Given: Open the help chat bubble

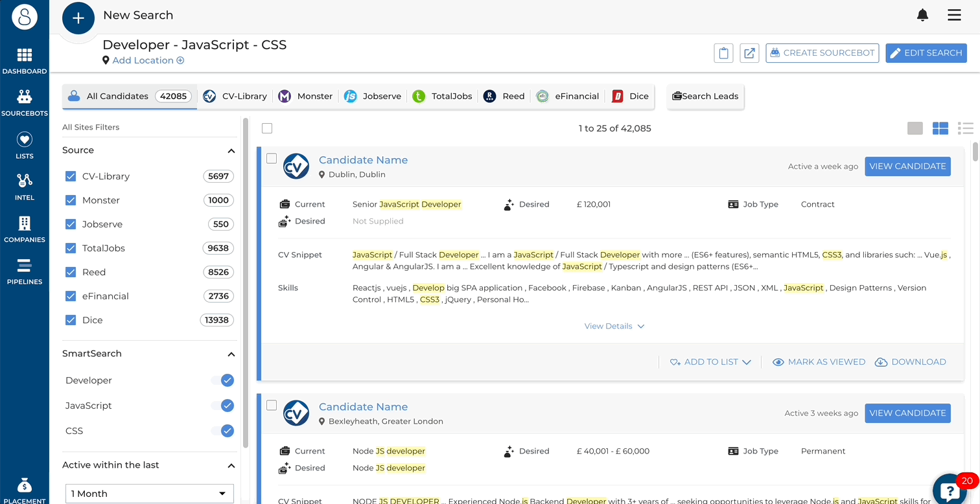Looking at the screenshot, I should (x=950, y=490).
